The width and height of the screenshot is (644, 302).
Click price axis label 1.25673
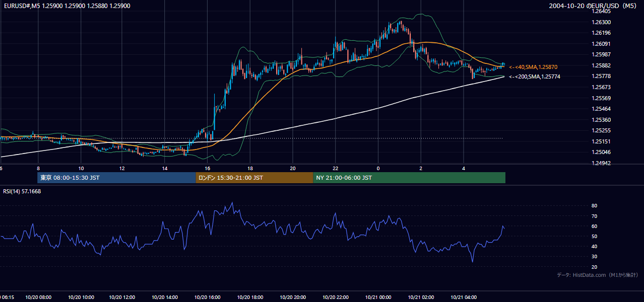[601, 87]
